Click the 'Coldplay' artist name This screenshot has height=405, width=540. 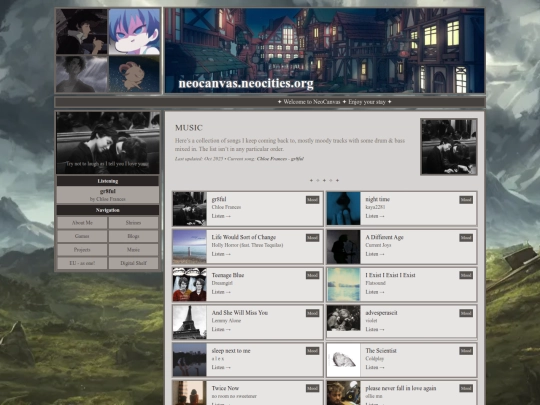[375, 359]
